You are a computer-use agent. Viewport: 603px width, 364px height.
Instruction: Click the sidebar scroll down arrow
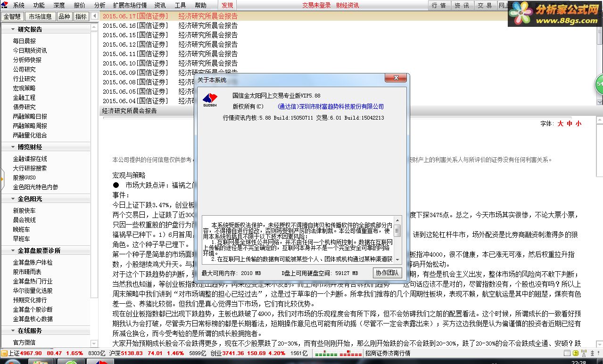(x=94, y=344)
